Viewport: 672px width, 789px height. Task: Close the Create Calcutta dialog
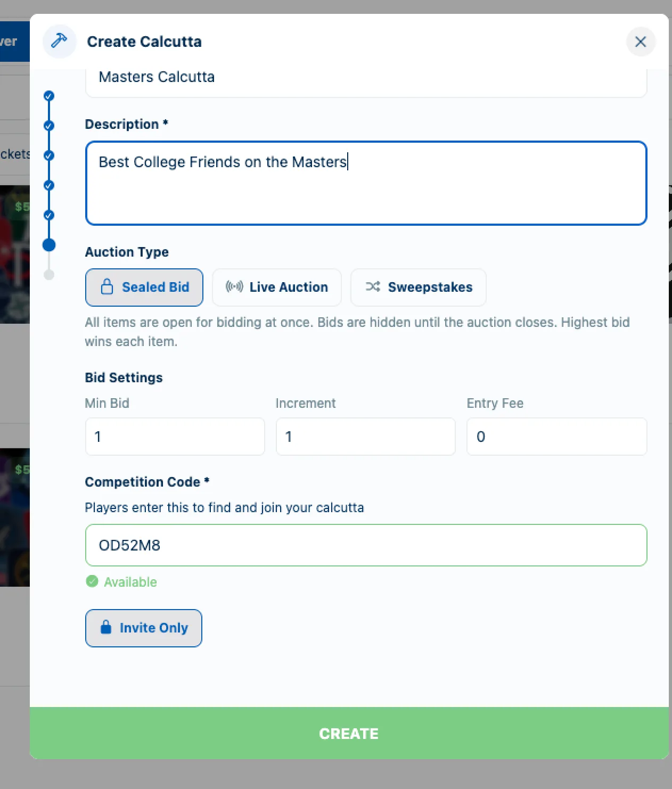(x=641, y=42)
